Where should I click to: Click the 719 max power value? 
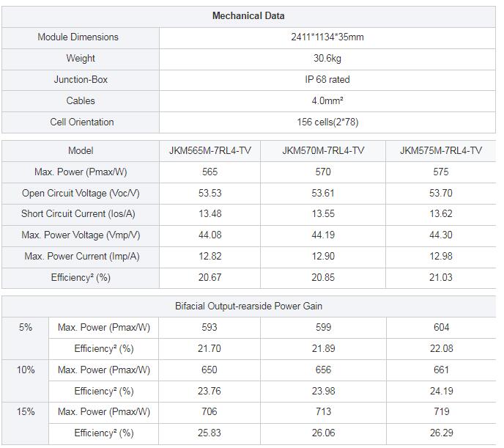[x=441, y=411]
